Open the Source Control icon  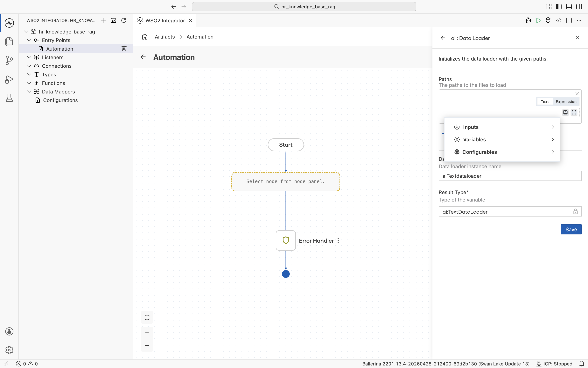pos(9,60)
